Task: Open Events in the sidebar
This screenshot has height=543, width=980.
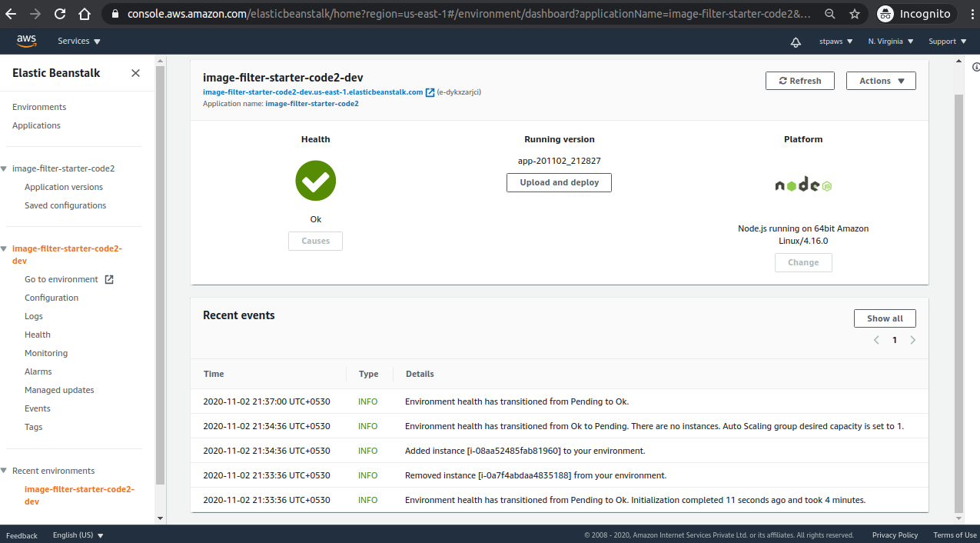Action: [x=38, y=408]
